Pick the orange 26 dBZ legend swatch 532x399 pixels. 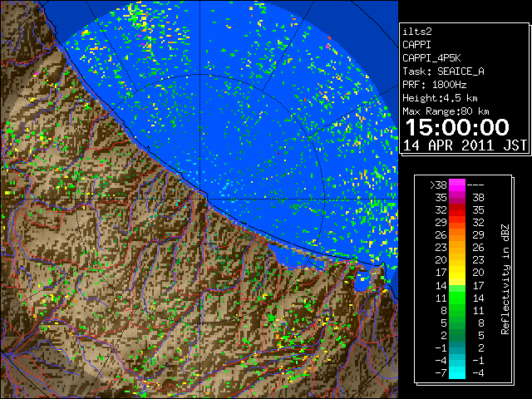(x=457, y=235)
